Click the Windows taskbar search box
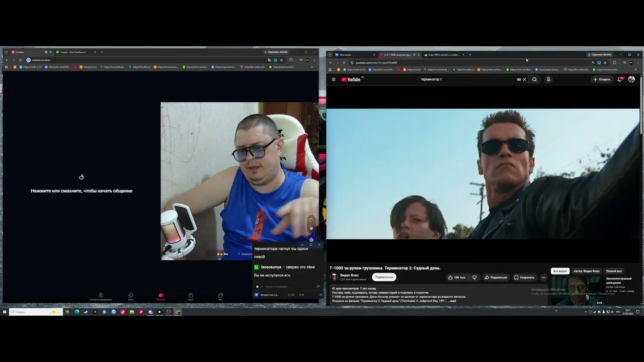Screen dimensions: 644x362 click(x=36, y=312)
